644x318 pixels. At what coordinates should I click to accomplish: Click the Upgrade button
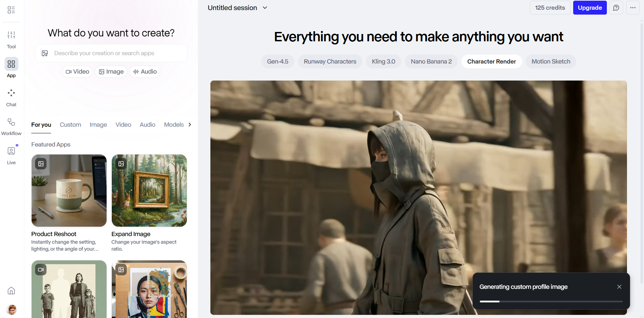pyautogui.click(x=589, y=8)
